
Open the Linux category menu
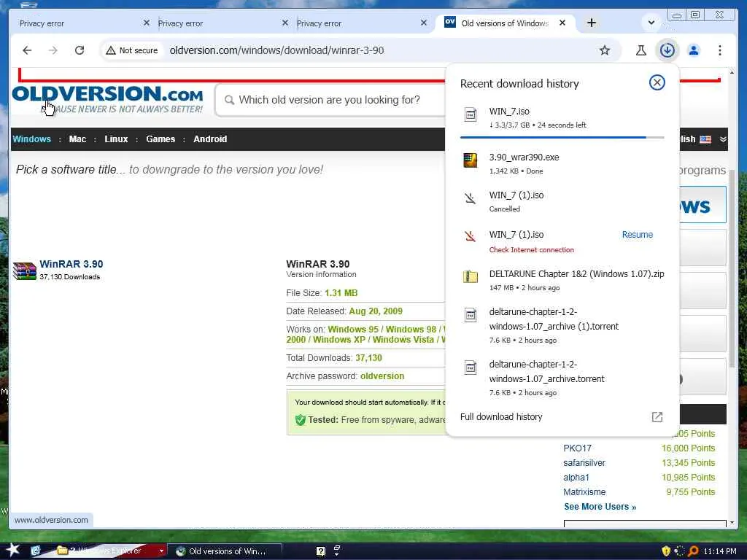click(x=116, y=139)
